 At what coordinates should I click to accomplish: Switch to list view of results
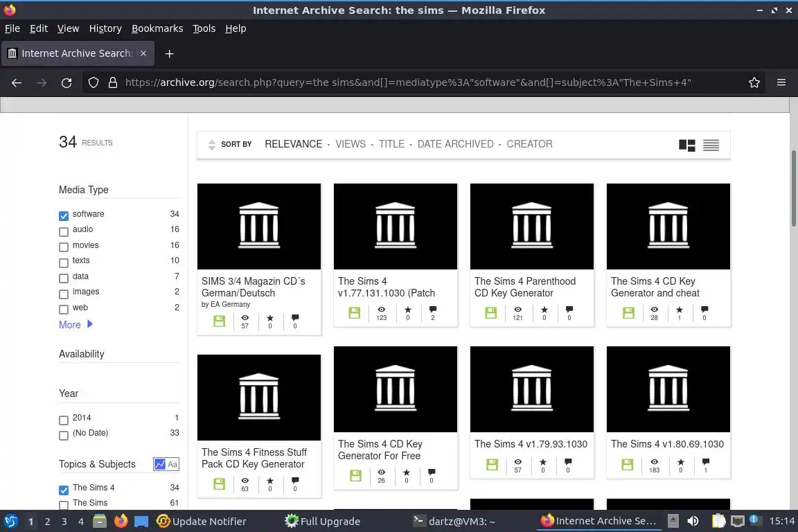point(711,145)
